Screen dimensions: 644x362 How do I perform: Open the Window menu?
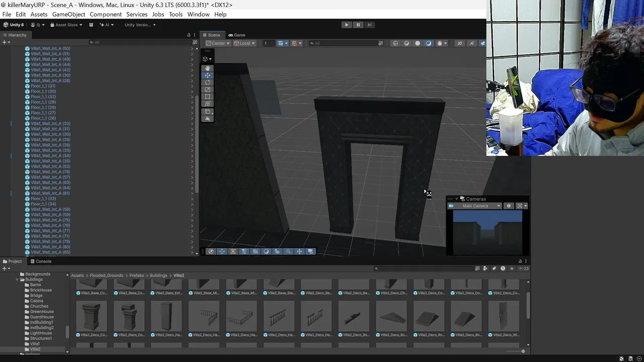click(198, 15)
